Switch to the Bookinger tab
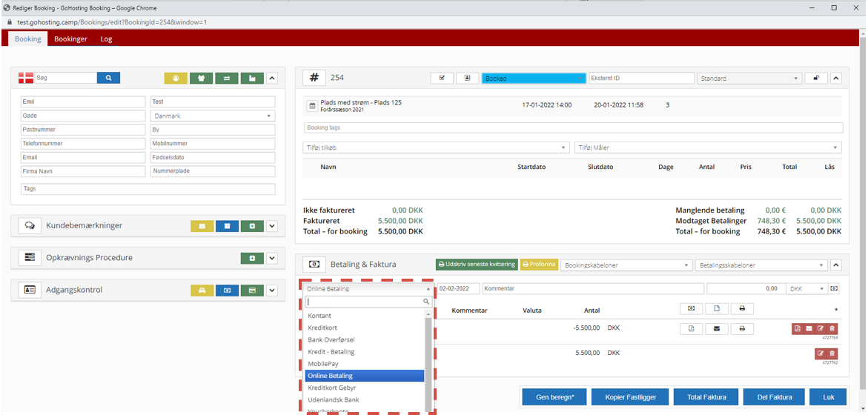Image resolution: width=868 pixels, height=415 pixels. pos(70,39)
